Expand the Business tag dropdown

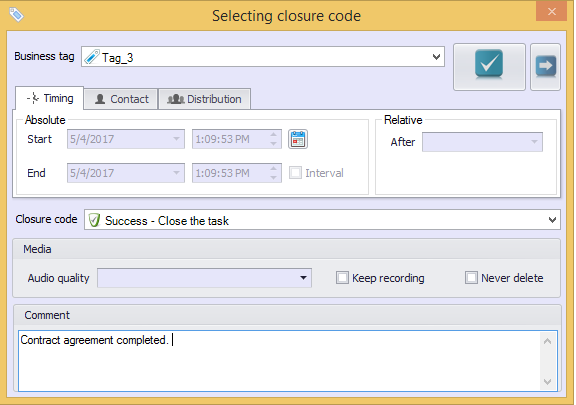(x=436, y=57)
